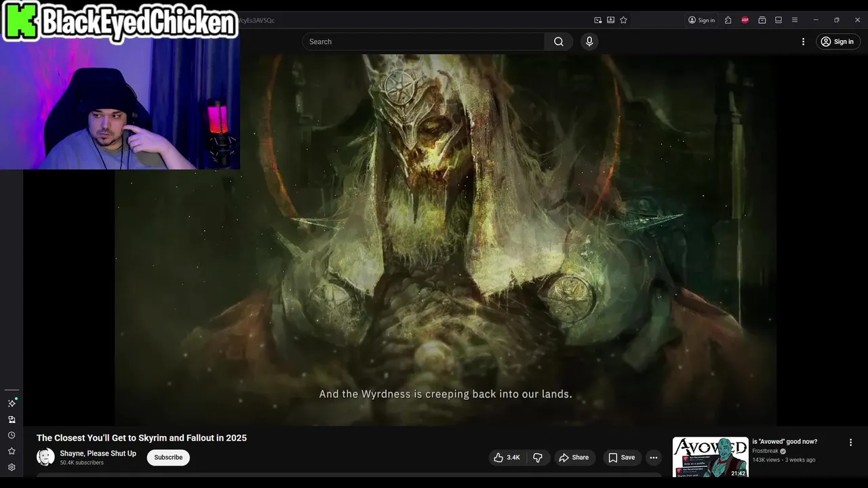Open the 'is "Avowed" good now?' video title

tap(785, 442)
